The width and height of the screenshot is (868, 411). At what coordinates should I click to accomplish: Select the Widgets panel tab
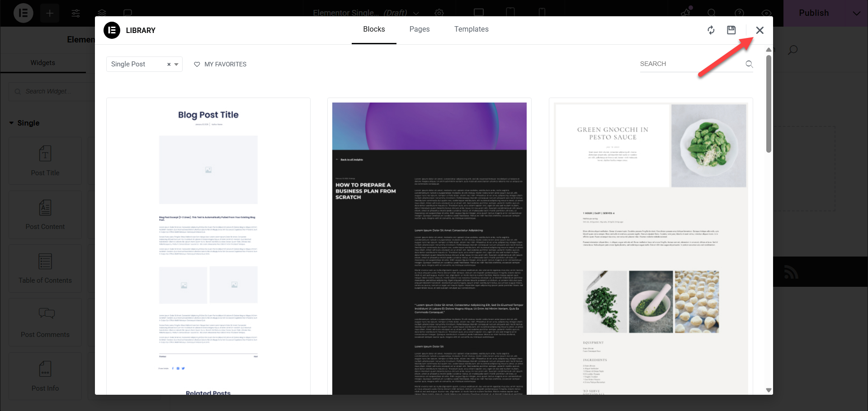pyautogui.click(x=43, y=63)
